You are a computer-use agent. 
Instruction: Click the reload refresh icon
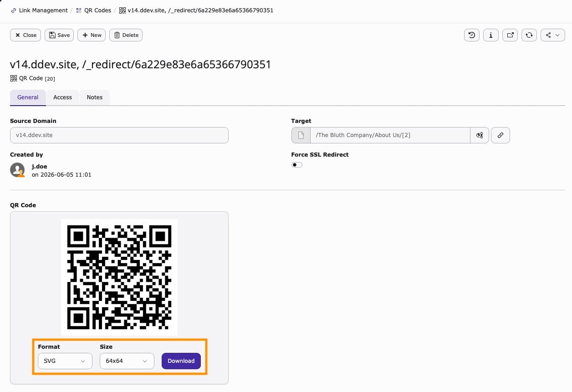[x=529, y=35]
